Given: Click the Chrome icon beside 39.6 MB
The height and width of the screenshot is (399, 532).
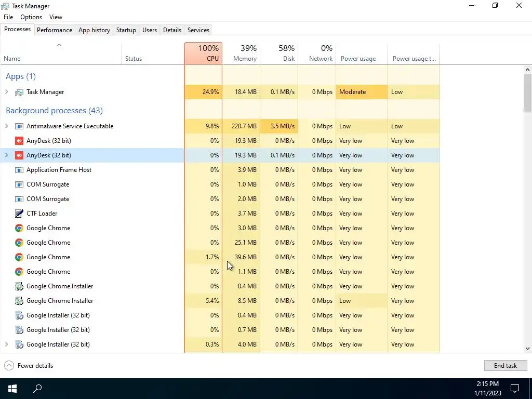Looking at the screenshot, I should [19, 257].
